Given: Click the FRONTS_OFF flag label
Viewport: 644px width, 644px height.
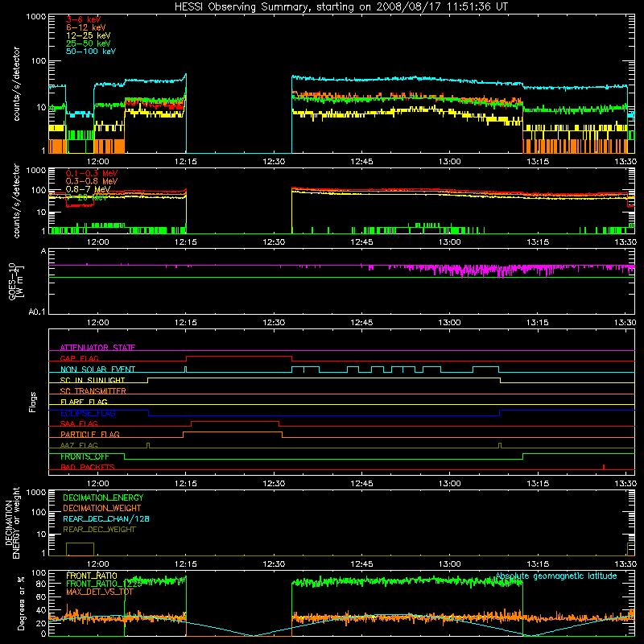Looking at the screenshot, I should pyautogui.click(x=85, y=456).
